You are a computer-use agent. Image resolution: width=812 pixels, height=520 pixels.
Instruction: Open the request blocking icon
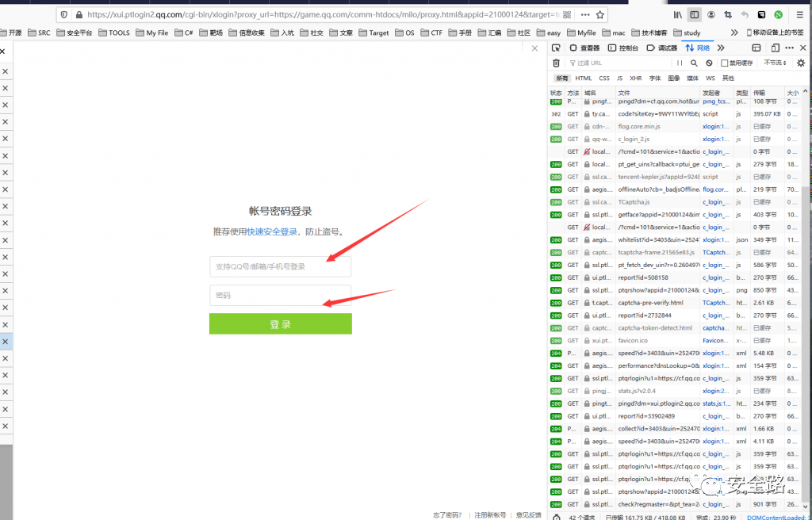click(x=709, y=63)
